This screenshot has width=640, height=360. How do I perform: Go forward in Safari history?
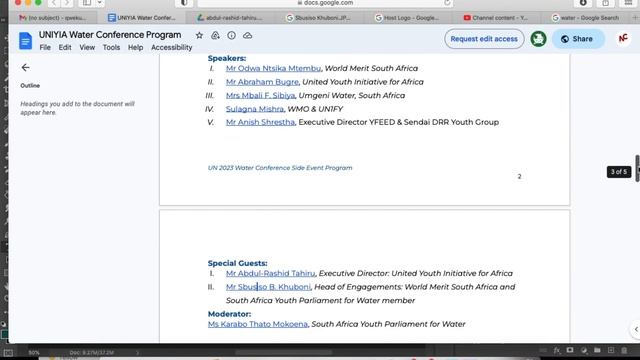tap(67, 3)
